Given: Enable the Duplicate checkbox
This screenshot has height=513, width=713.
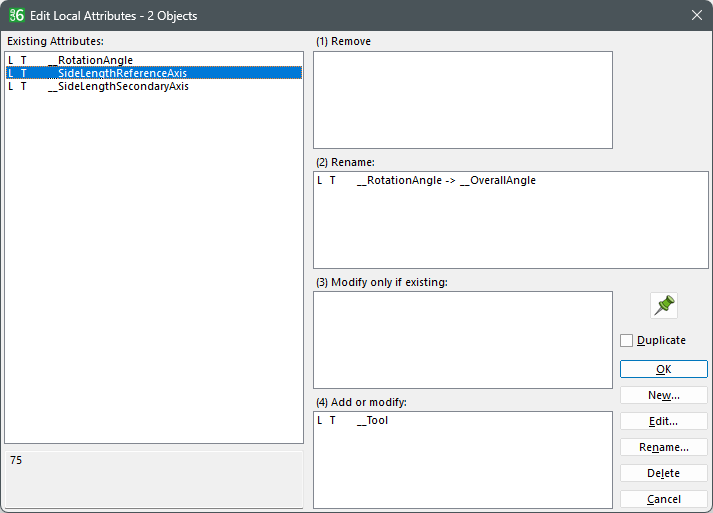Looking at the screenshot, I should (x=627, y=340).
